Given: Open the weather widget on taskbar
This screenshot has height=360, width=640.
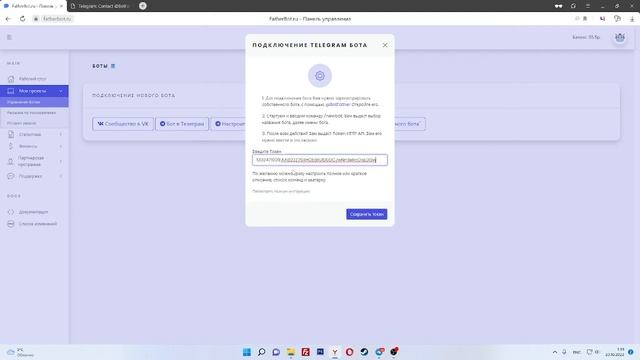Looking at the screenshot, I should 20,352.
